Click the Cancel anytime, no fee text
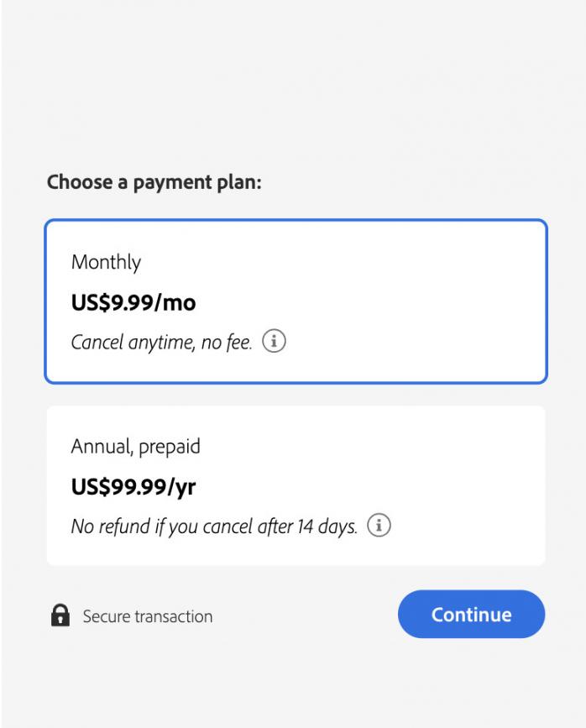 [161, 343]
